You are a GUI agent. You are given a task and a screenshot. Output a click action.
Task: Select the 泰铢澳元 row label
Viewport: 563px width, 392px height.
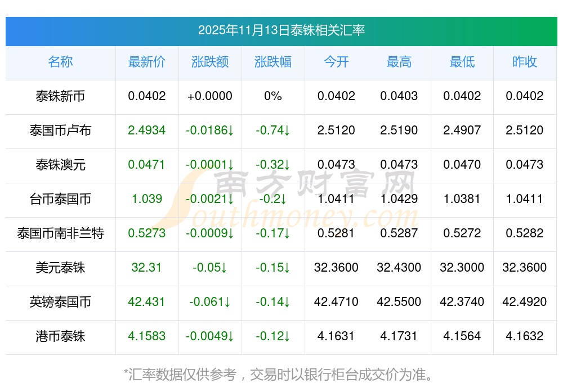click(60, 165)
